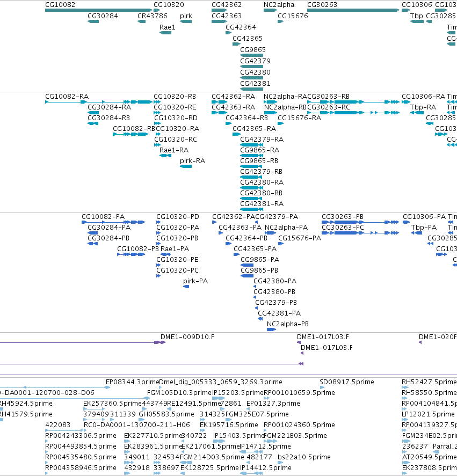
Task: Select the pirk-PA protein label
Action: coord(195,281)
